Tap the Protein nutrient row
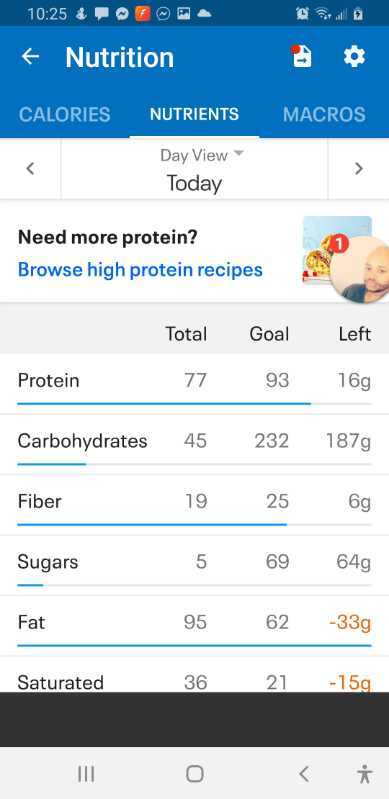This screenshot has width=389, height=799. point(194,384)
